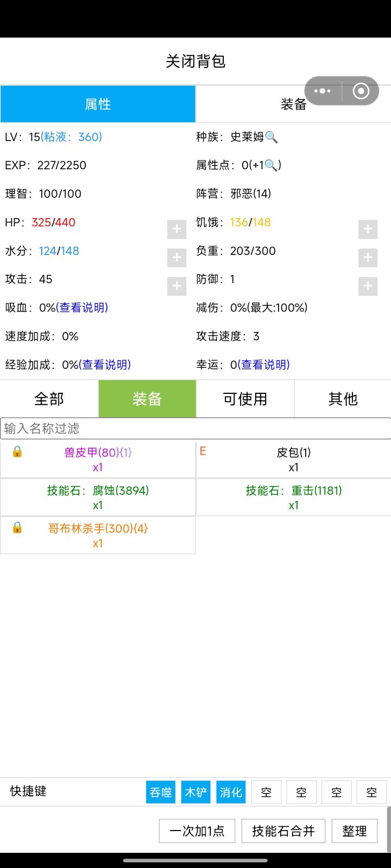Add a point to 攻击
The width and height of the screenshot is (391, 868).
point(176,286)
